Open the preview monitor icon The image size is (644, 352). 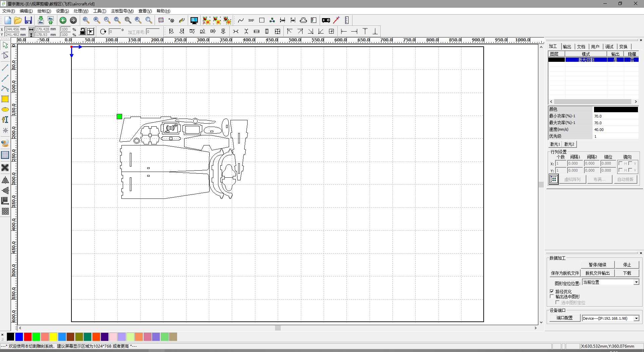coord(194,20)
